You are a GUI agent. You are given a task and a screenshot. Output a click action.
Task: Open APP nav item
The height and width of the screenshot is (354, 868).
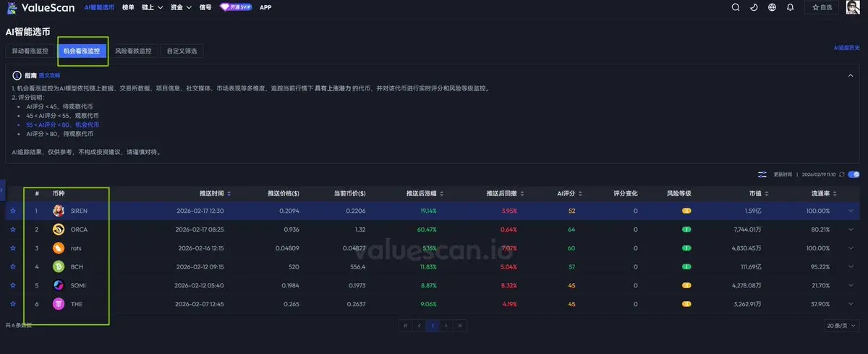[265, 7]
